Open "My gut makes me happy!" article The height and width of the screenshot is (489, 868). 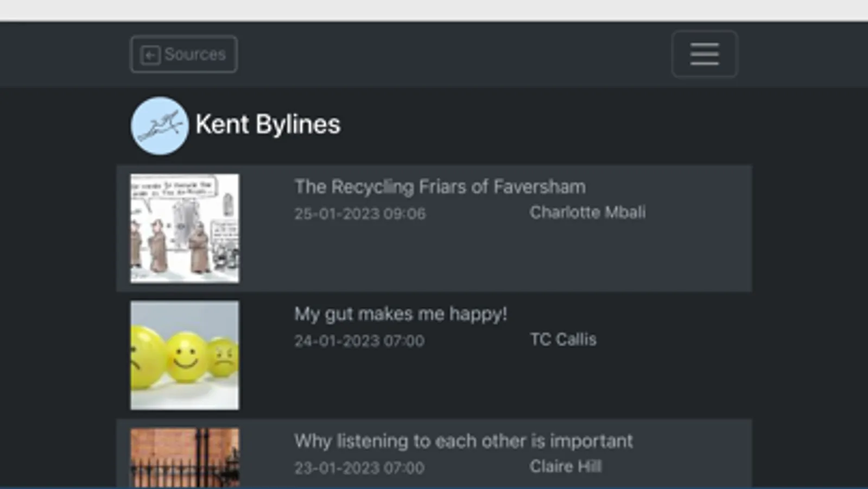[401, 314]
